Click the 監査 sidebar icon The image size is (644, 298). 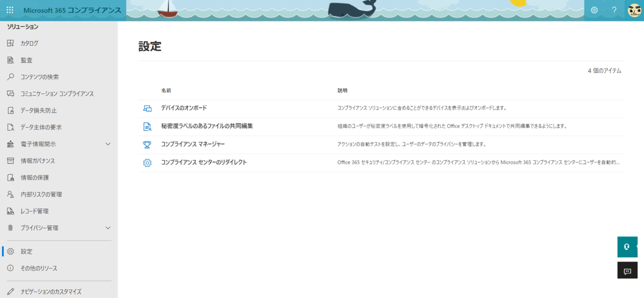pyautogui.click(x=10, y=60)
